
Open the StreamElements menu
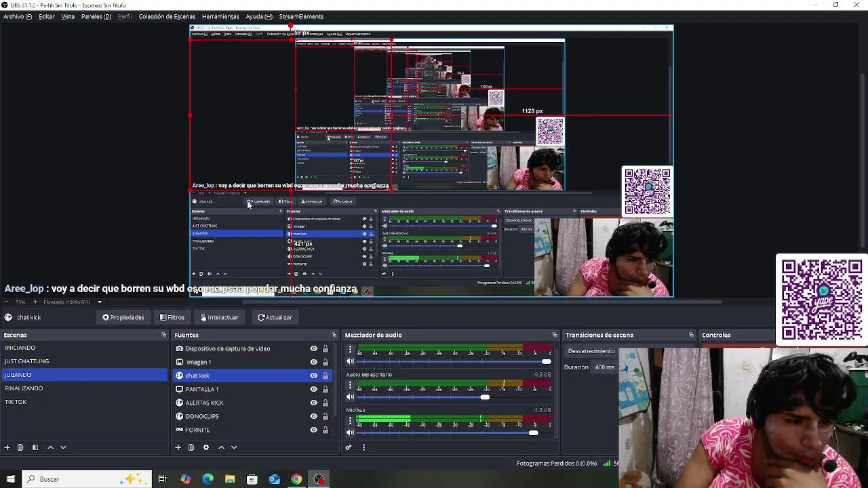click(301, 16)
